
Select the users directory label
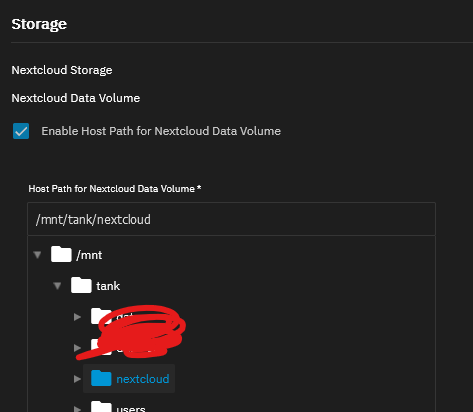pos(131,409)
